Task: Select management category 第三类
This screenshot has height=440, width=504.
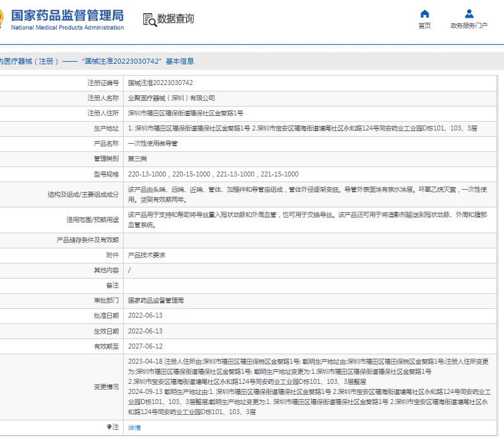Action: coord(138,158)
